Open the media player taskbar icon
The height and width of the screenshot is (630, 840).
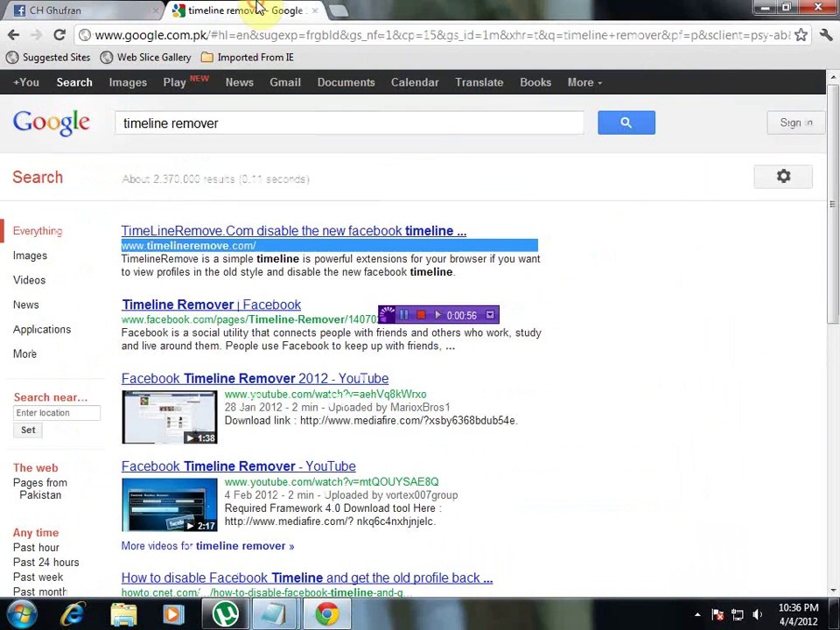(173, 614)
